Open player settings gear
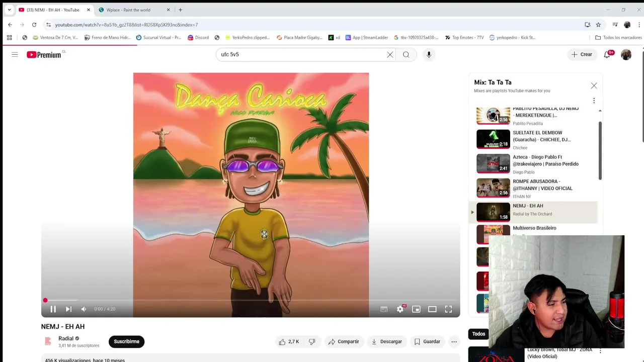Screen dimensions: 644x362 coord(400,309)
